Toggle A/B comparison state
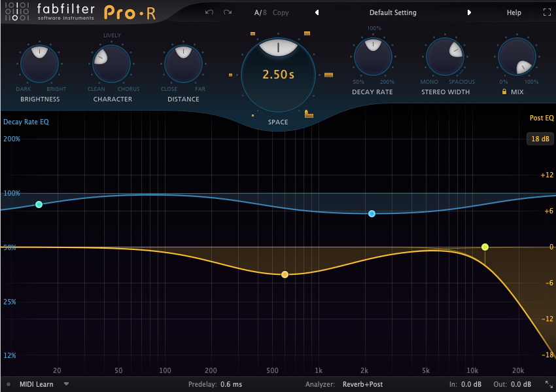The width and height of the screenshot is (556, 392). [260, 12]
